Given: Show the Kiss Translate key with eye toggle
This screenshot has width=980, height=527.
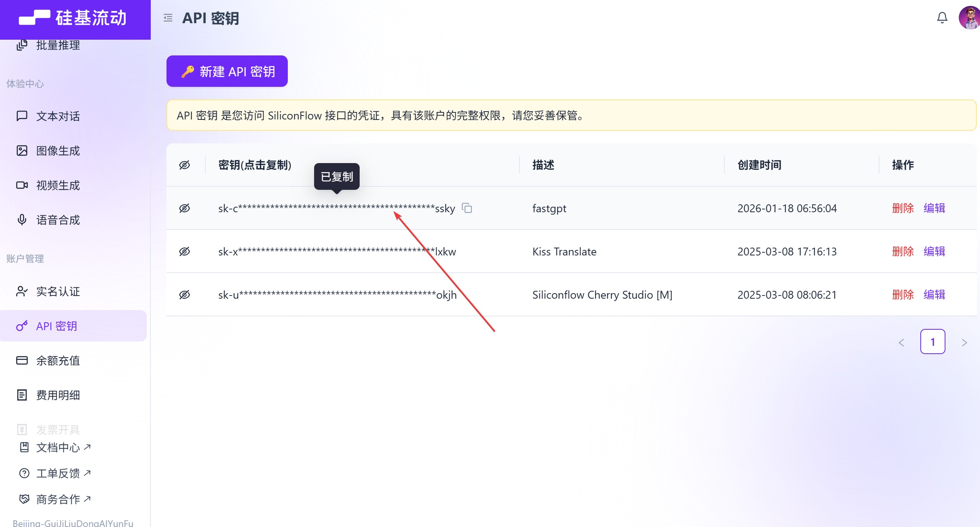Looking at the screenshot, I should point(185,251).
